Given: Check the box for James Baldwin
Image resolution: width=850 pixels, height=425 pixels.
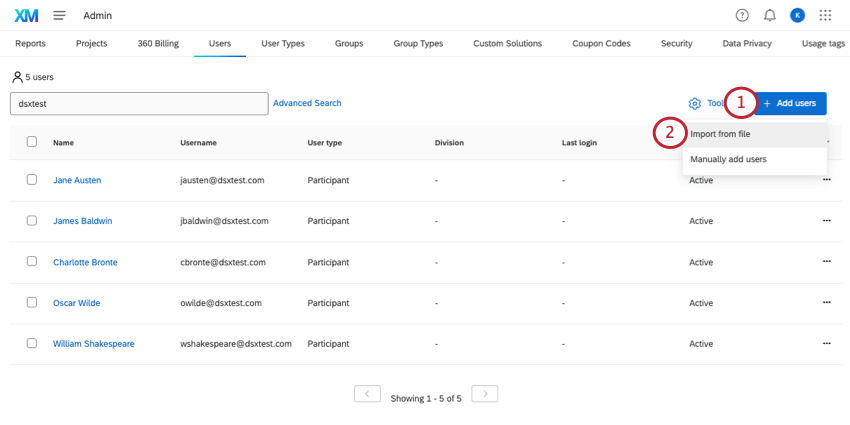Looking at the screenshot, I should 32,221.
